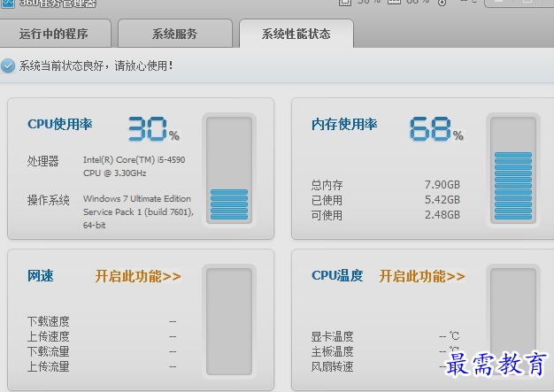Click the CPU使用率 usage bar gauge
This screenshot has height=392, width=554.
pyautogui.click(x=229, y=170)
